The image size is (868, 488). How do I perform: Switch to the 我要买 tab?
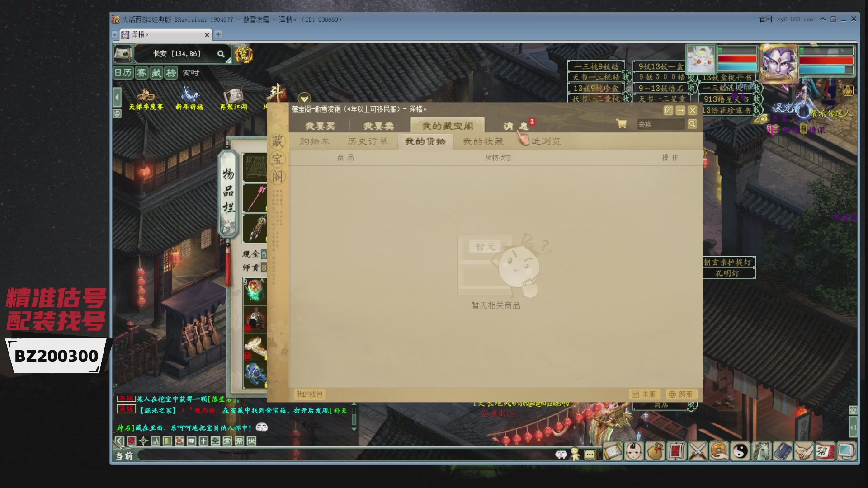(320, 126)
